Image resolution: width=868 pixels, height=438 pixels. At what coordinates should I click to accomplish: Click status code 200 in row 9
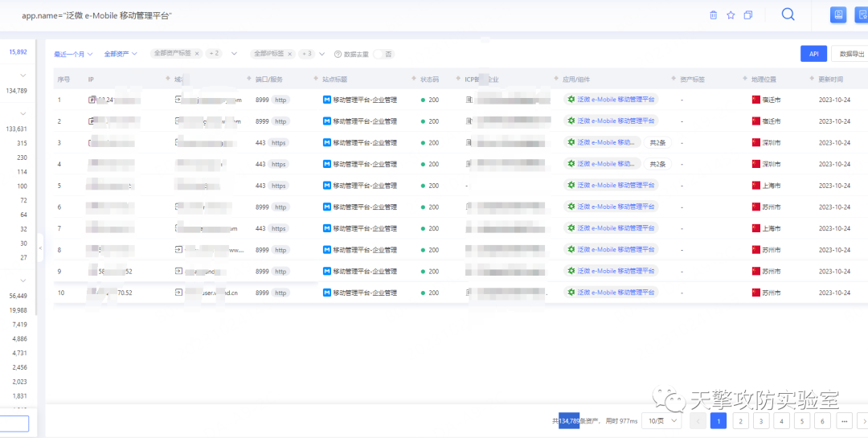(x=433, y=272)
